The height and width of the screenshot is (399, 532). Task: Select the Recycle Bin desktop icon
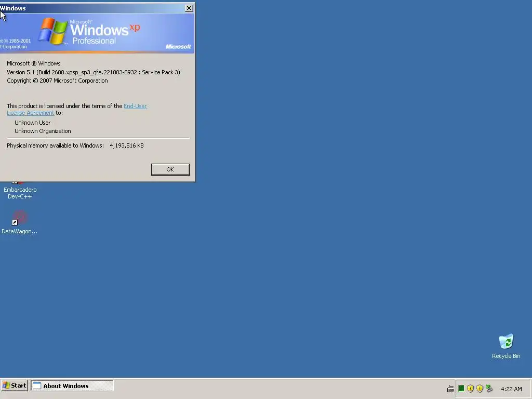click(506, 347)
